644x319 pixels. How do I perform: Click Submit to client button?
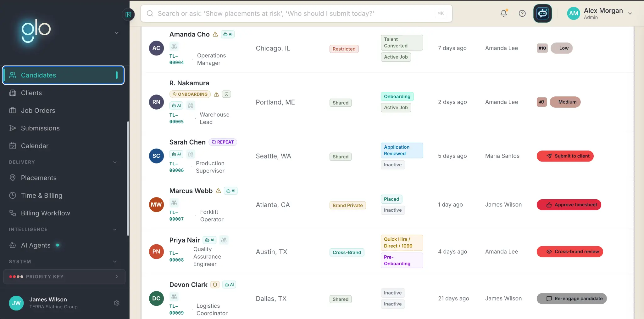coord(565,156)
